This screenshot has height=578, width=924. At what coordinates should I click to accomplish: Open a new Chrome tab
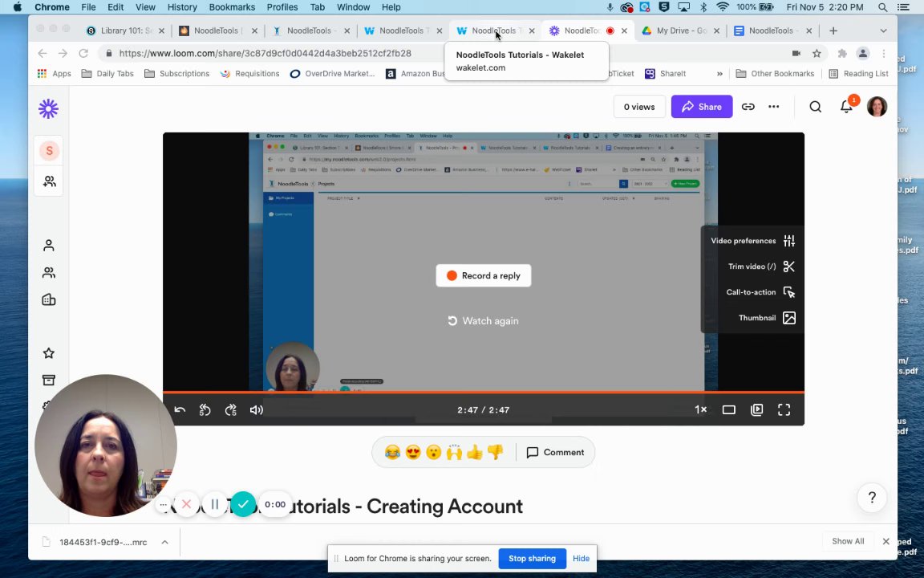point(833,31)
